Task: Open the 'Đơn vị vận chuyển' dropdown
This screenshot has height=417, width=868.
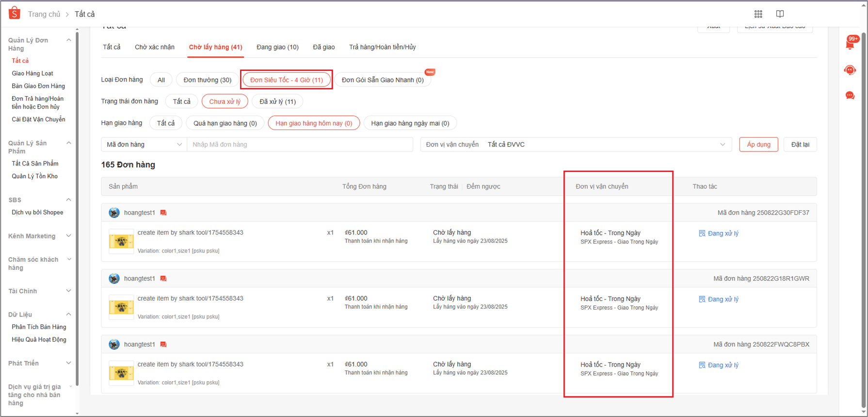Action: [576, 145]
